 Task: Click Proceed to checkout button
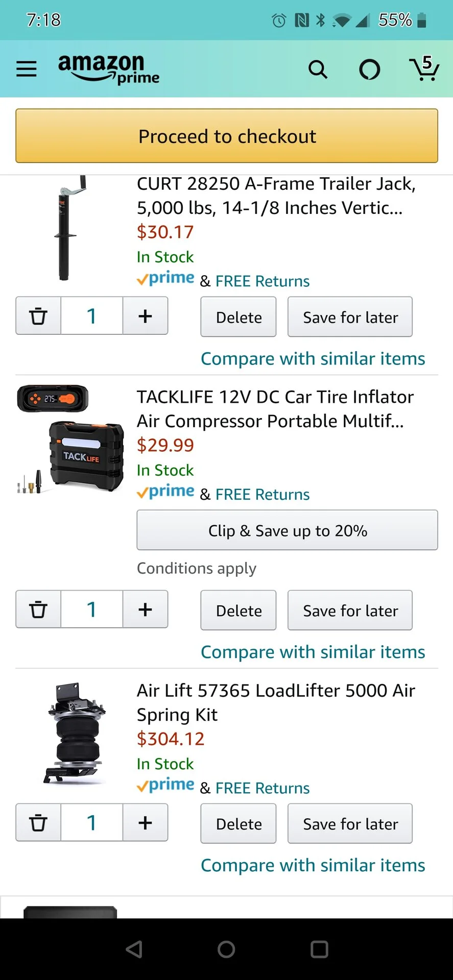(227, 136)
